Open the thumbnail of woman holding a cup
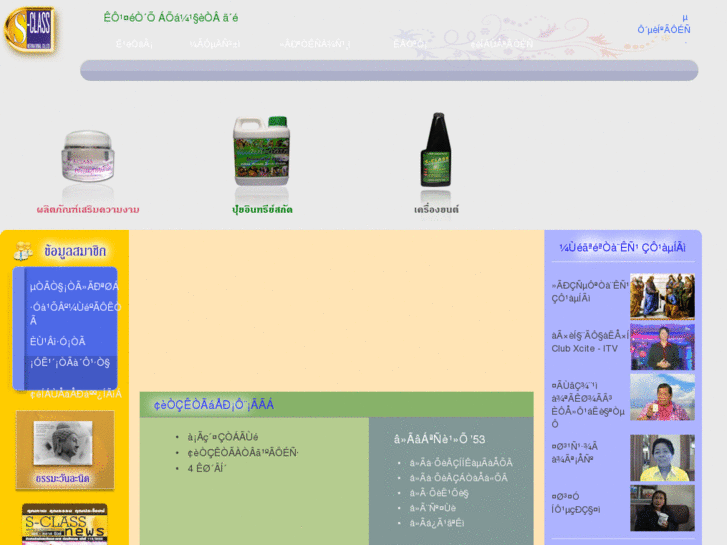The width and height of the screenshot is (727, 545). pyautogui.click(x=662, y=508)
